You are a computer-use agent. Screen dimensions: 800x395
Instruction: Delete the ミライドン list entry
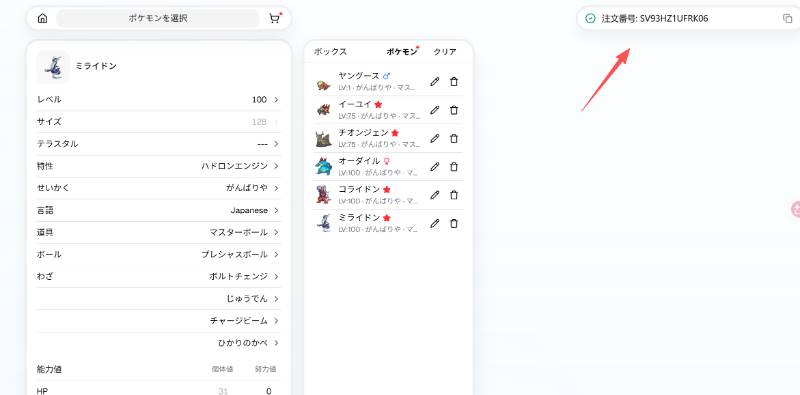pyautogui.click(x=454, y=223)
